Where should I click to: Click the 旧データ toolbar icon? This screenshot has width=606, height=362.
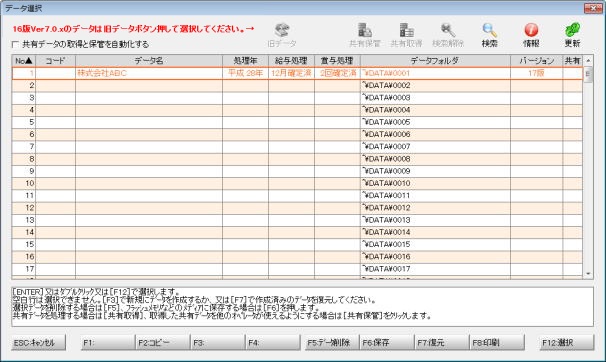(282, 30)
